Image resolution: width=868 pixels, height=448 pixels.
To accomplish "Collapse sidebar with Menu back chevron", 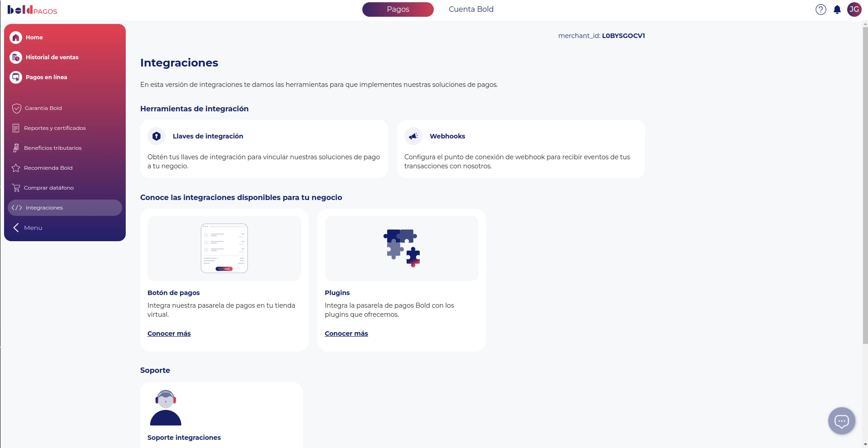I will coord(16,228).
